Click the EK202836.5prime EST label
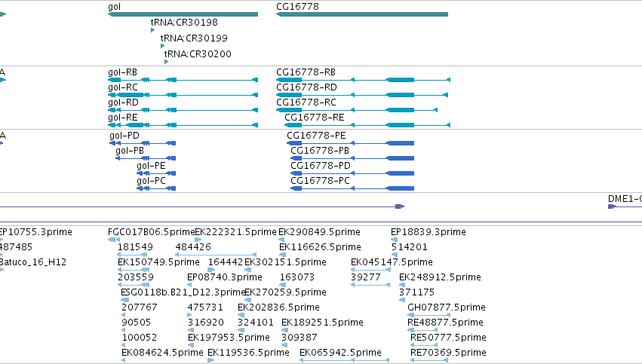Screen dimensions: 642x364 point(279,307)
